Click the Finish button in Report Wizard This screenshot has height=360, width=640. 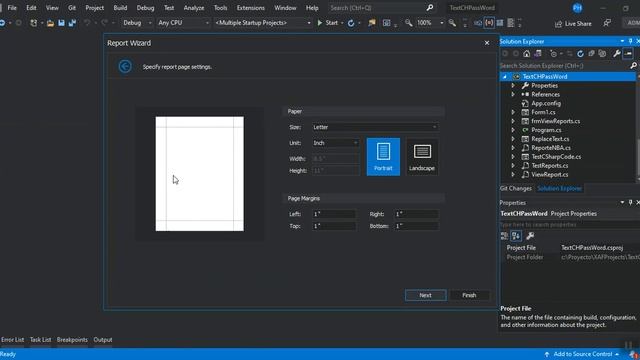[x=469, y=295]
